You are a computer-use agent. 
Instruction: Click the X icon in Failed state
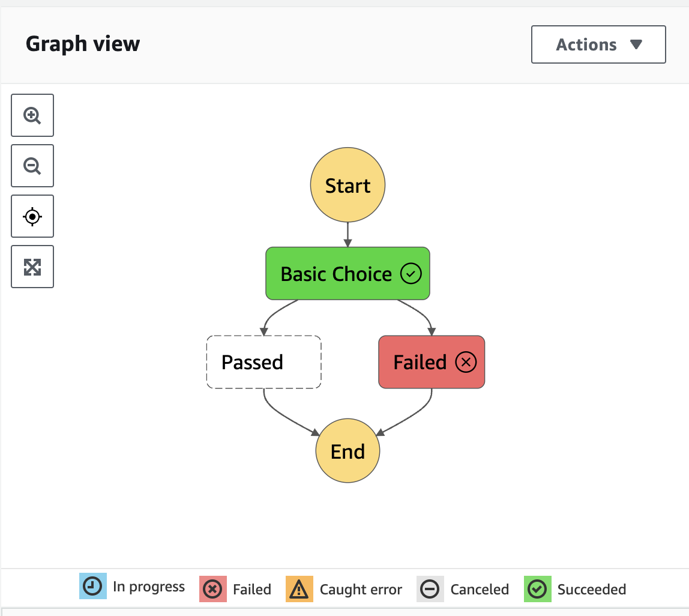point(466,362)
